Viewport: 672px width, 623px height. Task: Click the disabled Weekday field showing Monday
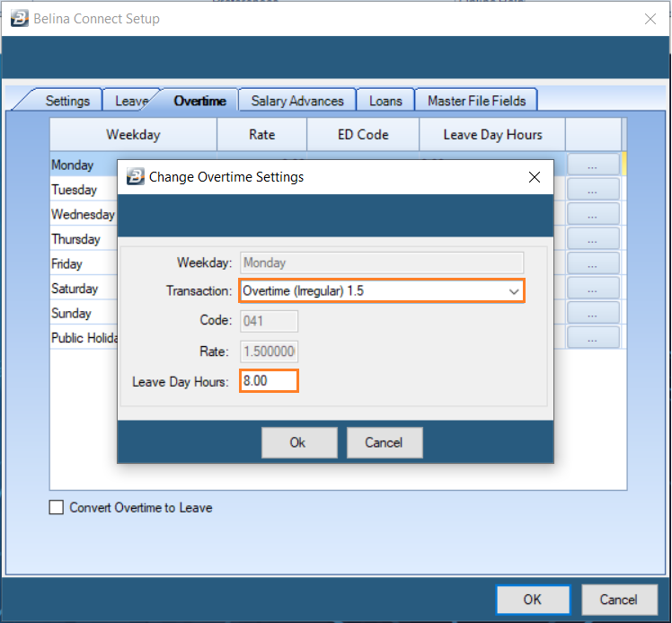[382, 263]
